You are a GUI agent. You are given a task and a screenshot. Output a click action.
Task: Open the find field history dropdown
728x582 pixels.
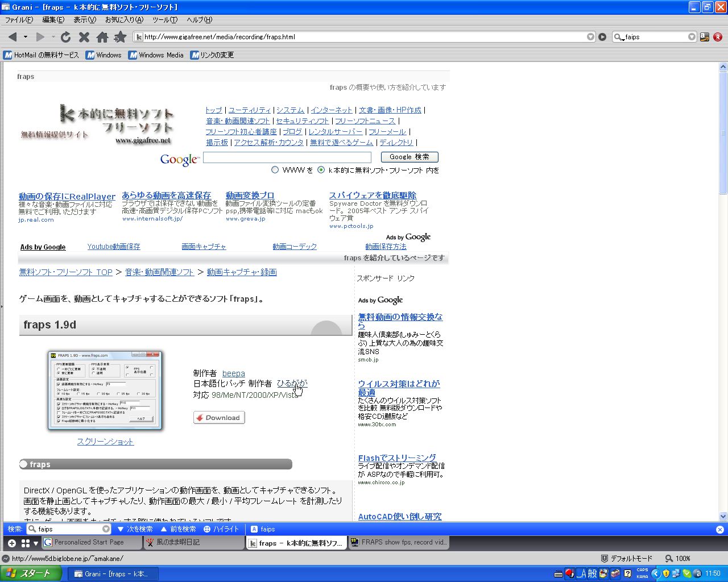click(x=106, y=529)
